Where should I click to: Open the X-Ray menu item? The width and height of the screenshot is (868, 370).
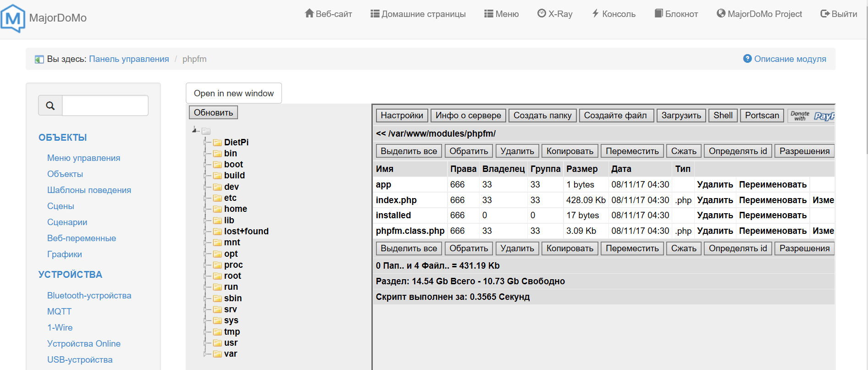pyautogui.click(x=555, y=14)
